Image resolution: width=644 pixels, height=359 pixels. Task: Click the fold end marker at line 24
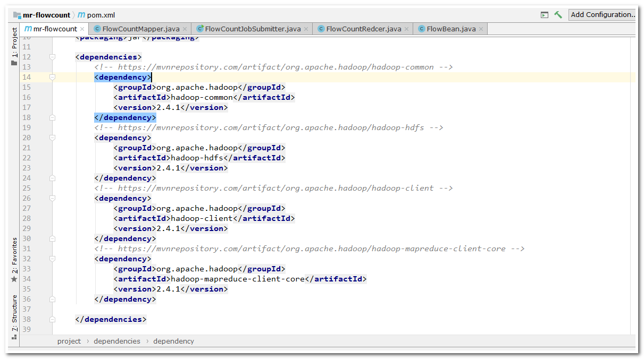click(52, 178)
